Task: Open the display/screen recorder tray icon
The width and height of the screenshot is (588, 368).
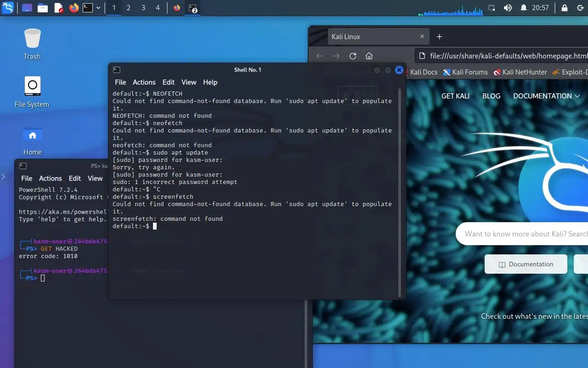Action: (492, 8)
